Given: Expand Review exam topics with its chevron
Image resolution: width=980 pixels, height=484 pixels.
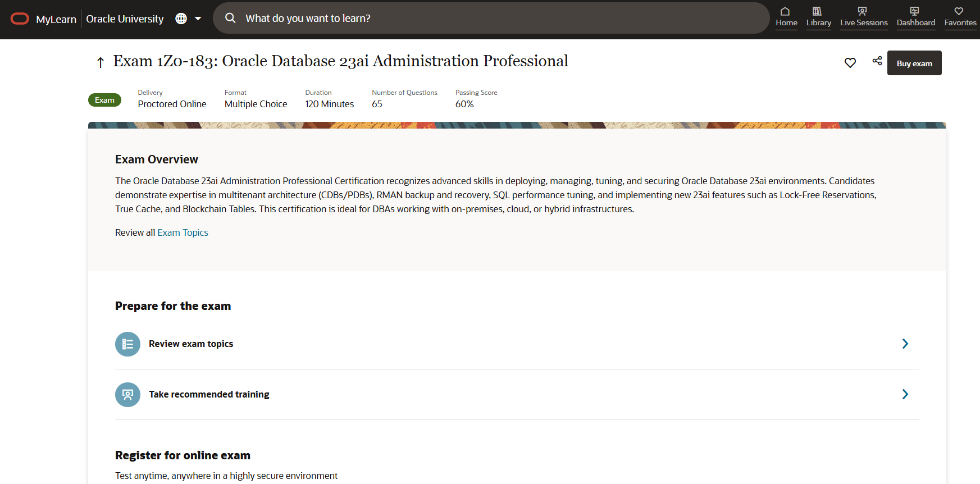Looking at the screenshot, I should click(905, 344).
